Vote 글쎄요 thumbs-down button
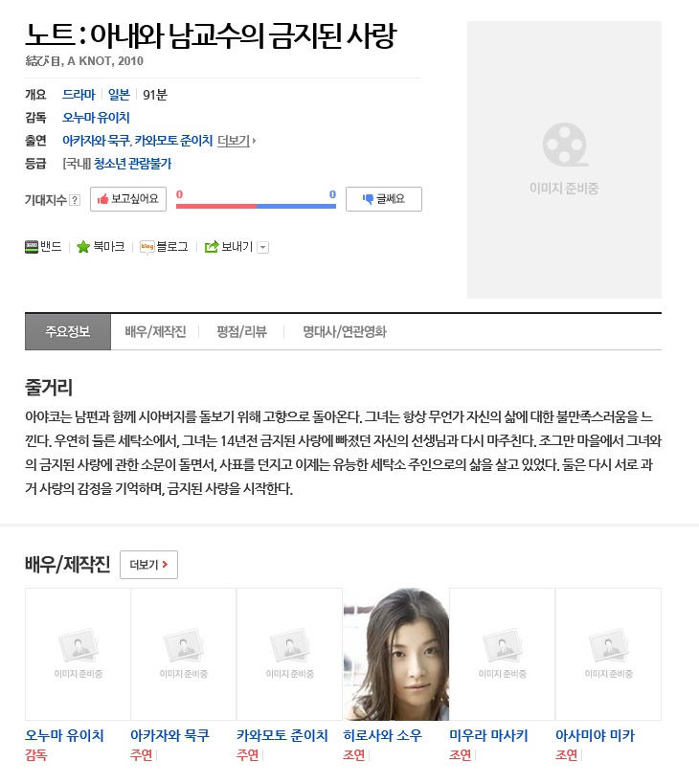 (384, 199)
